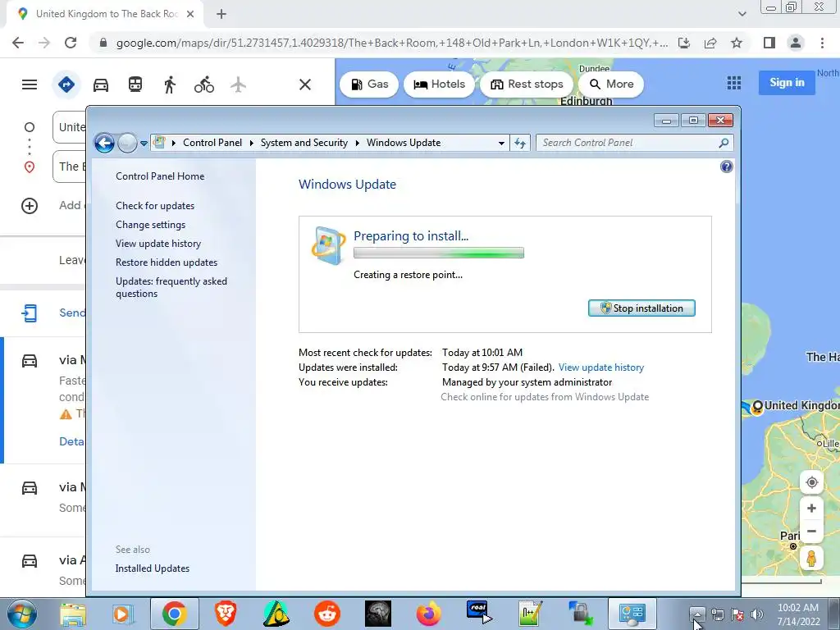
Task: Close the directions panel with the X
Action: (x=305, y=84)
